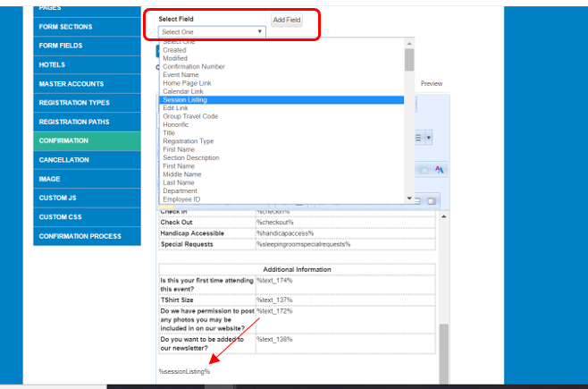Image resolution: width=588 pixels, height=389 pixels.
Task: Click the text color icon in editor toolbar
Action: tap(439, 169)
